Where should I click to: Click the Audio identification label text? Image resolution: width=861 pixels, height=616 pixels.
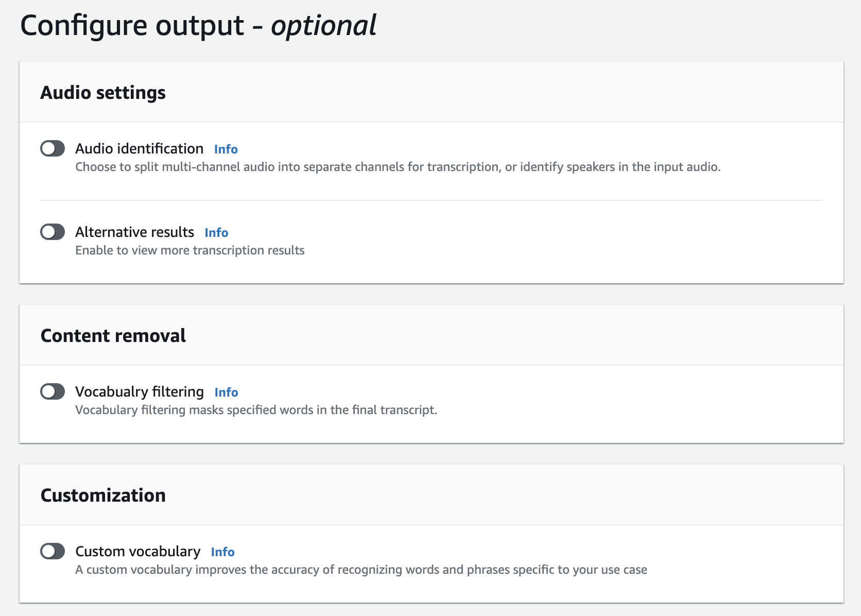click(x=139, y=149)
